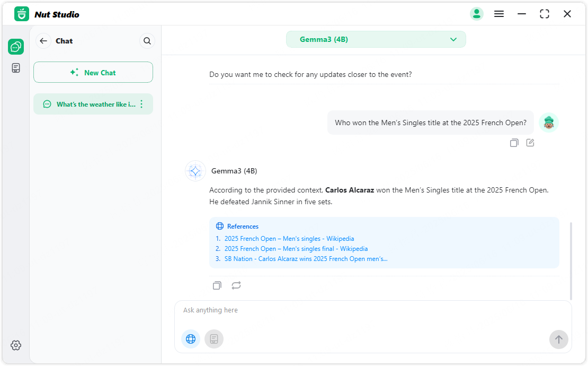Image resolution: width=588 pixels, height=366 pixels.
Task: Open "2025 French Open – Men's singles - Wikipedia" link
Action: [289, 238]
